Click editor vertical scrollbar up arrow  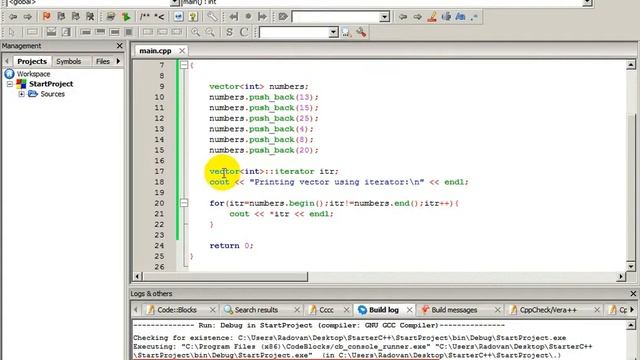click(631, 65)
